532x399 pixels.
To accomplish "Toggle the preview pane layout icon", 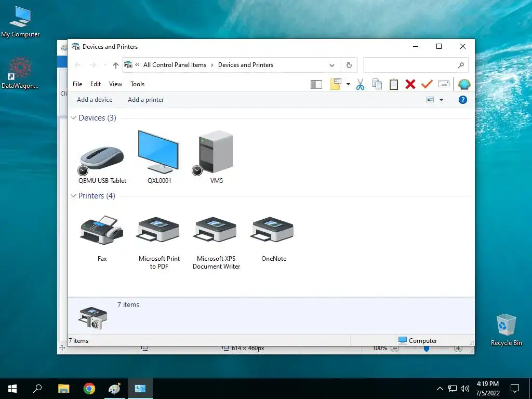I will [x=316, y=84].
